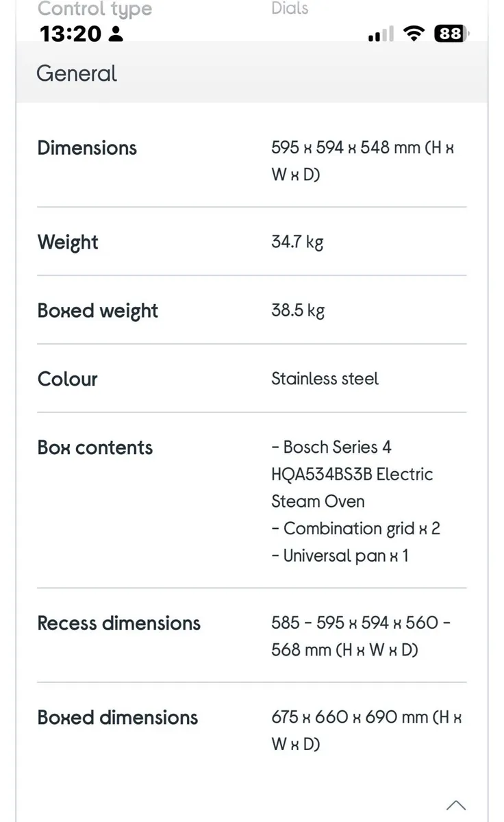Screen dimensions: 504x822
Task: Select the Recess dimensions label
Action: pyautogui.click(x=119, y=623)
